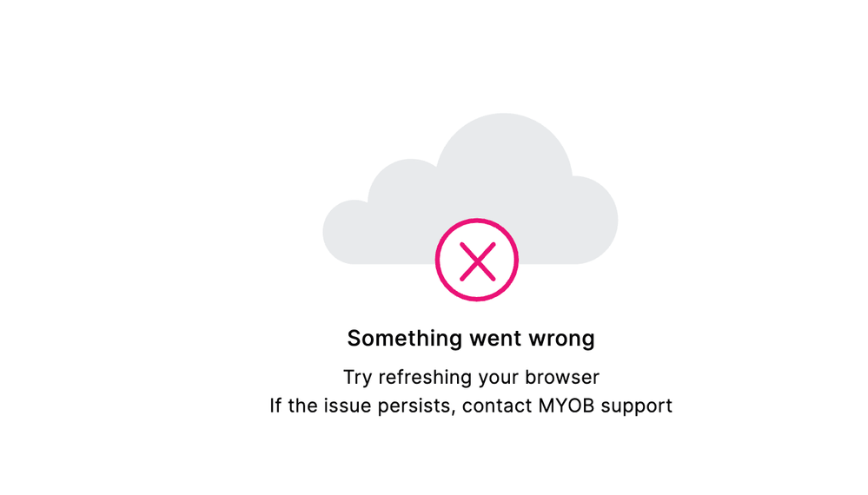Click the word "browser" in the hint

click(562, 377)
